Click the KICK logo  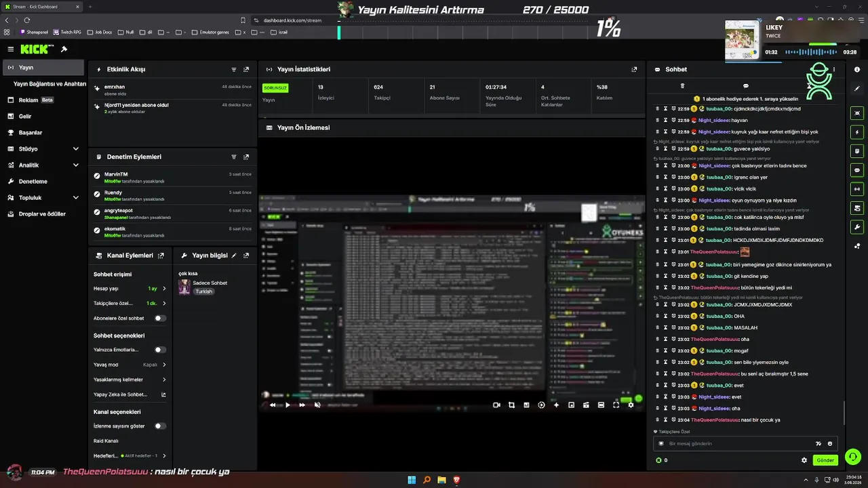coord(34,49)
